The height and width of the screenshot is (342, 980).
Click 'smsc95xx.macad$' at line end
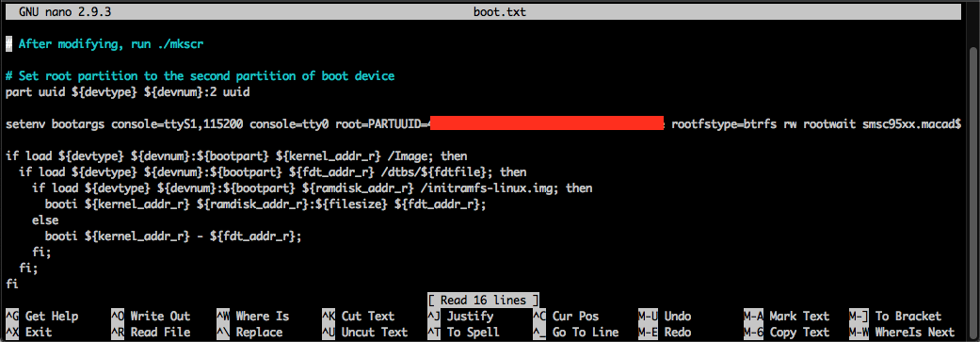[x=911, y=124]
